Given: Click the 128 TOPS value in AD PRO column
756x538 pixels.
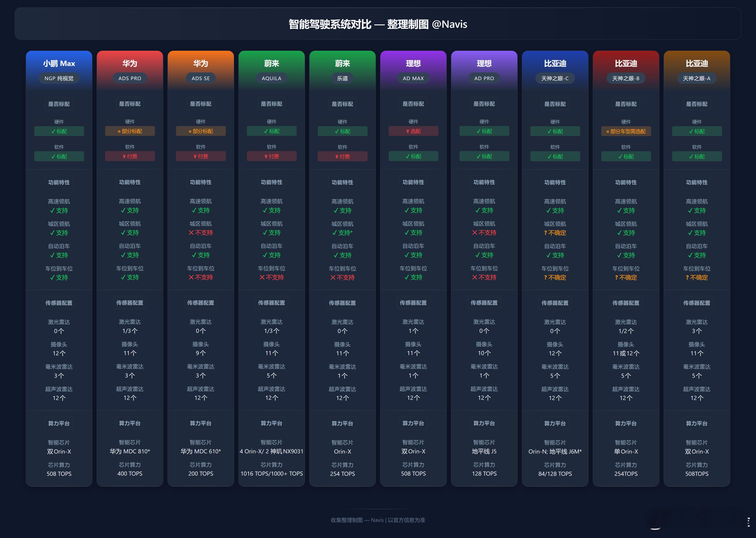Looking at the screenshot, I should [x=484, y=474].
